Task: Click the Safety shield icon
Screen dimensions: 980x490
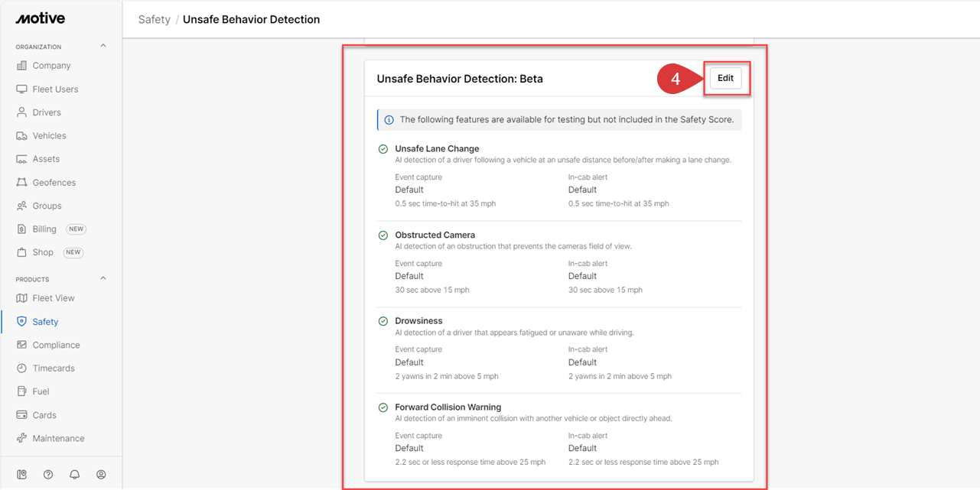Action: pos(21,322)
